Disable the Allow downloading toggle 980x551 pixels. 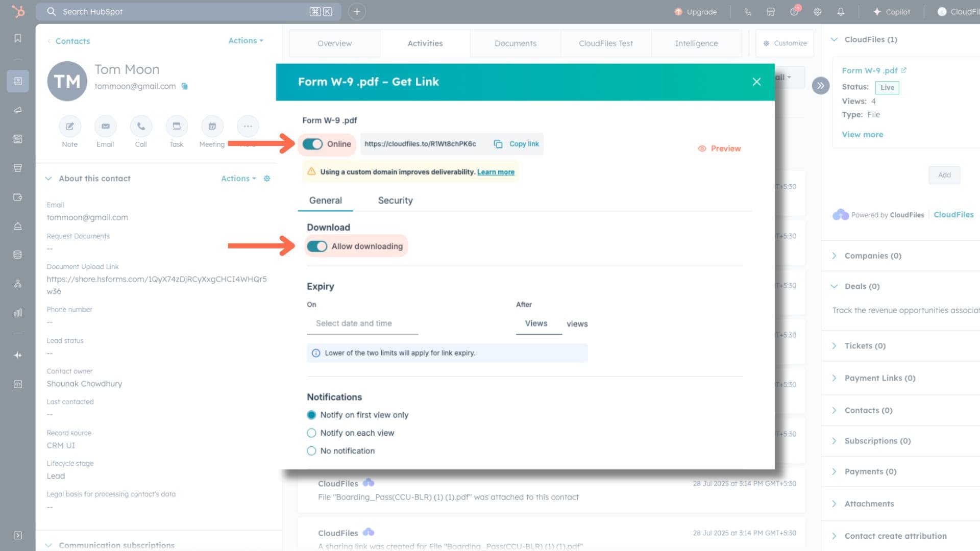coord(317,246)
